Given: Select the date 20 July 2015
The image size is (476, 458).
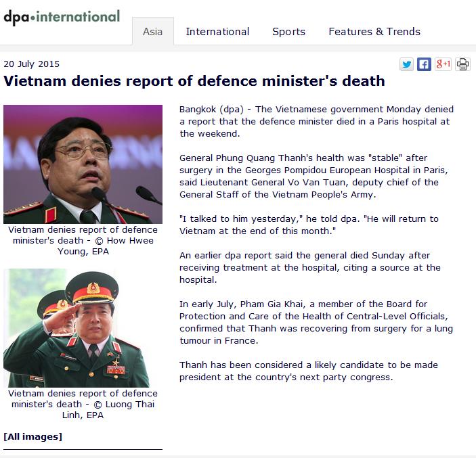Looking at the screenshot, I should tap(32, 64).
